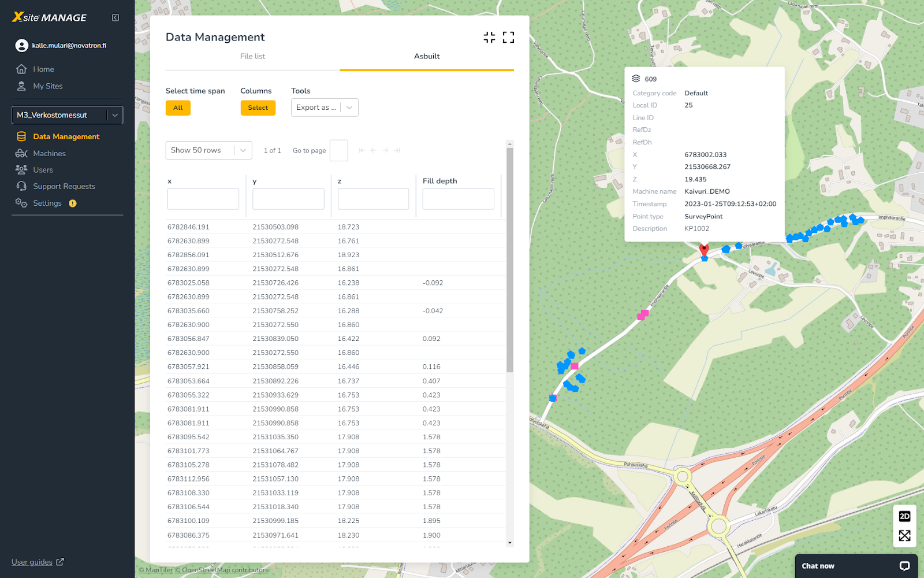
Task: Click the Settings warning badge
Action: tap(73, 203)
